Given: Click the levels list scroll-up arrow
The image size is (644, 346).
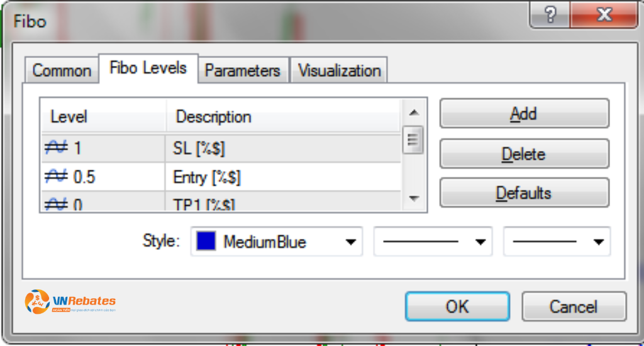Looking at the screenshot, I should (x=414, y=113).
